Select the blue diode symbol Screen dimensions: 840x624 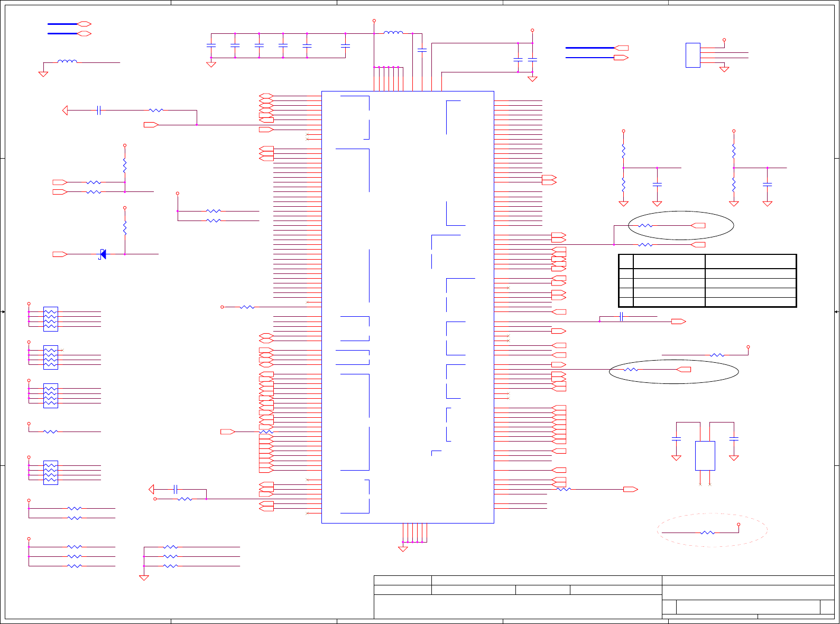tap(103, 254)
